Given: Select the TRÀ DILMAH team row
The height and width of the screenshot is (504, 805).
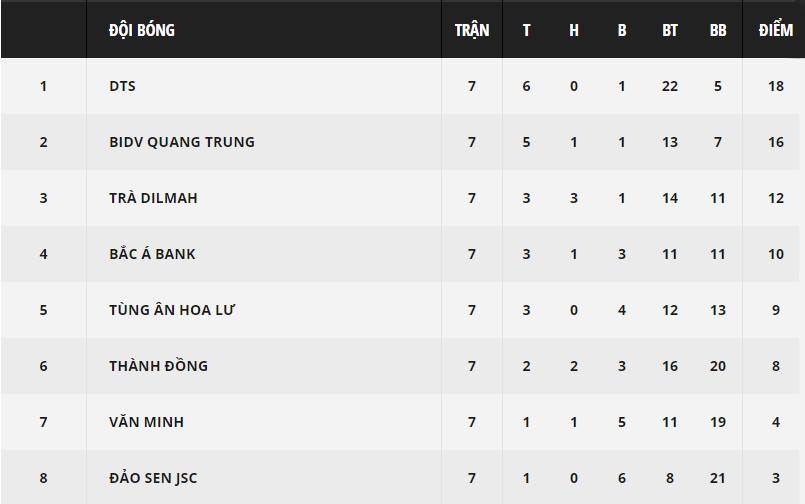Looking at the screenshot, I should point(400,198).
